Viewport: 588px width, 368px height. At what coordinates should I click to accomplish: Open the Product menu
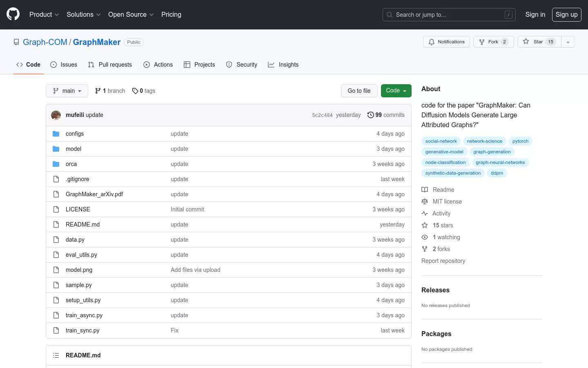tap(44, 14)
